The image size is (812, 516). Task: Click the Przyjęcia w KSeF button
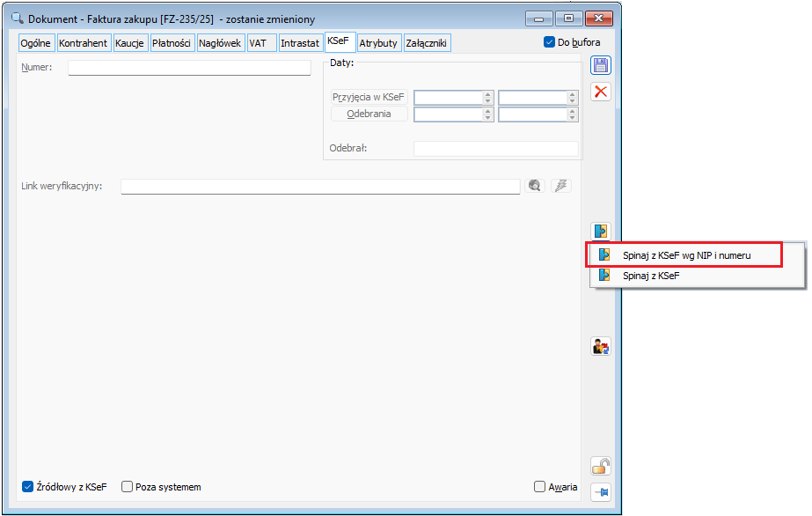(369, 97)
